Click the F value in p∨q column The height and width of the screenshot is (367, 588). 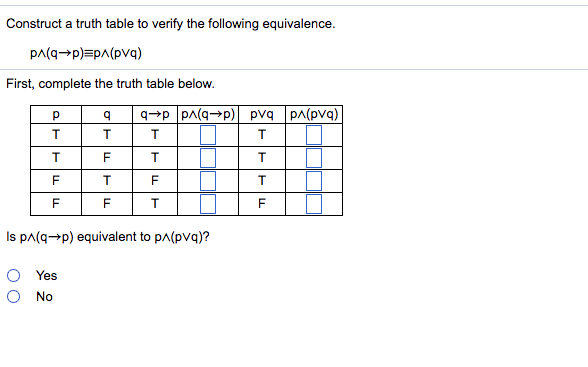pos(262,204)
